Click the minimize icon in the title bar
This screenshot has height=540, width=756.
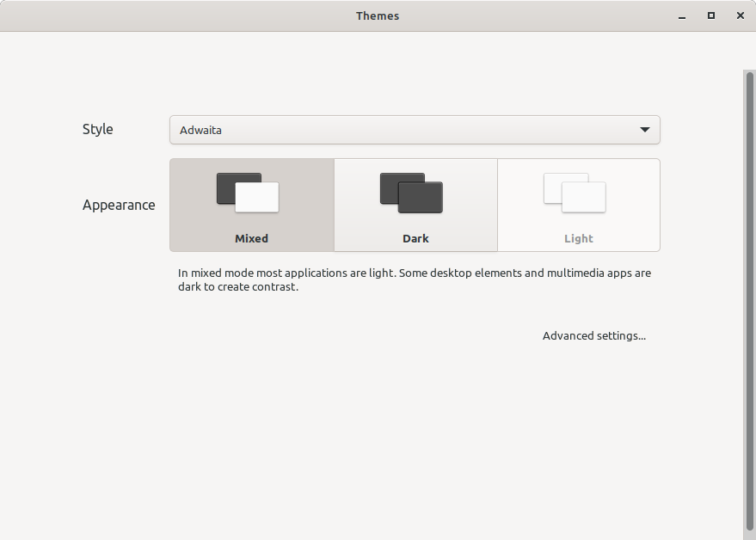(681, 15)
